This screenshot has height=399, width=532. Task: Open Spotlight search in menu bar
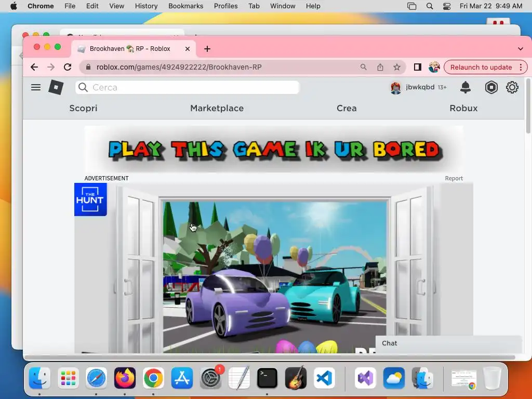tap(430, 6)
